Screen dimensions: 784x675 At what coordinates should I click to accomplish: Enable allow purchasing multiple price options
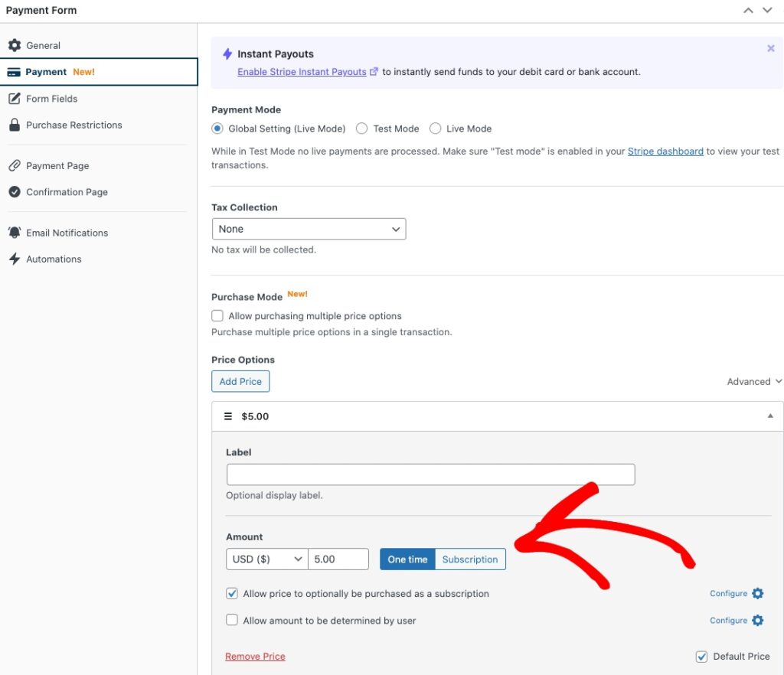217,316
